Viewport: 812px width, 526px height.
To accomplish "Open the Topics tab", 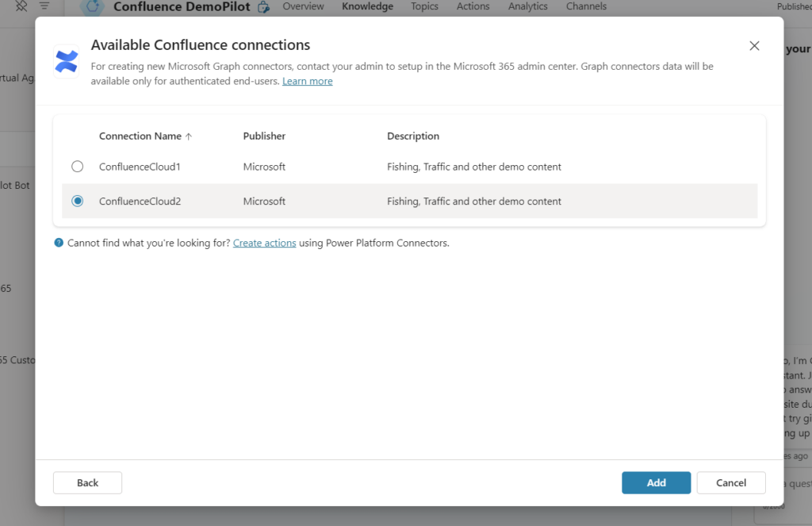I will (424, 6).
